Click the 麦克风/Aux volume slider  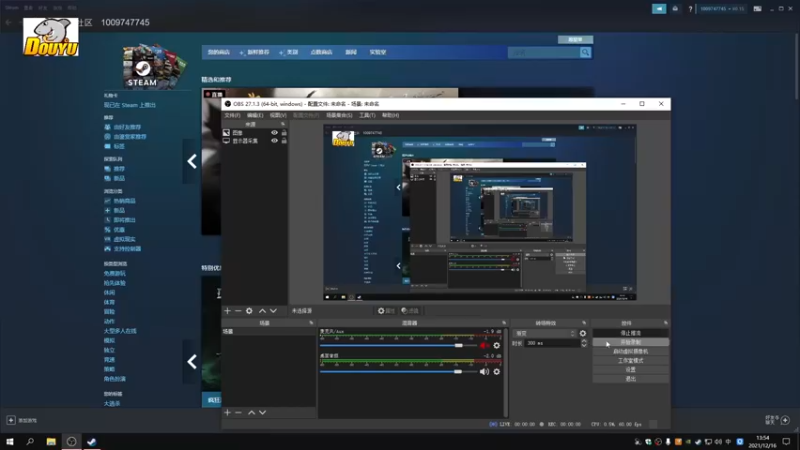398,345
